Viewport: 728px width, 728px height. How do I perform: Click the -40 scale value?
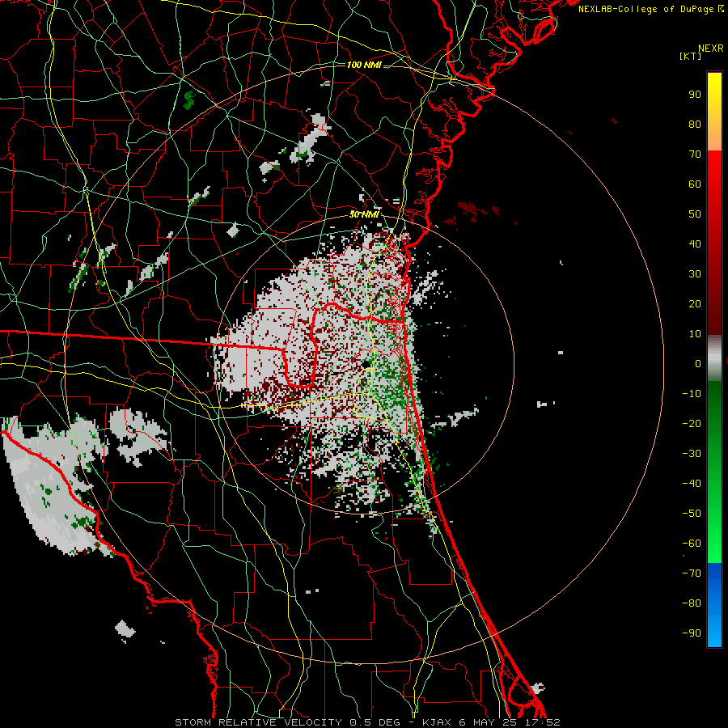[692, 484]
